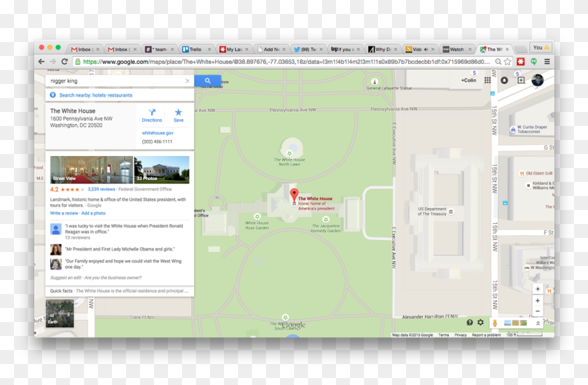Image resolution: width=588 pixels, height=385 pixels.
Task: Open the Maps help question icon
Action: tap(470, 323)
